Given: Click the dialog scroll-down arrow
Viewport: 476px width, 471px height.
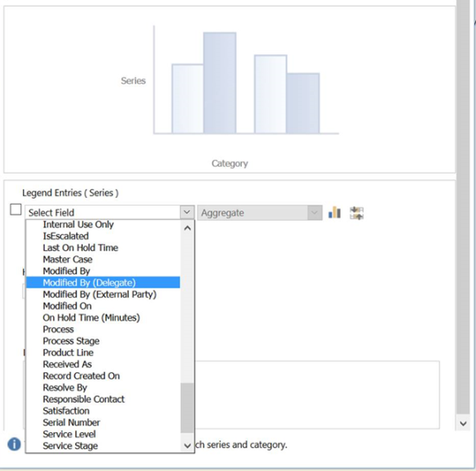Looking at the screenshot, I should click(463, 424).
